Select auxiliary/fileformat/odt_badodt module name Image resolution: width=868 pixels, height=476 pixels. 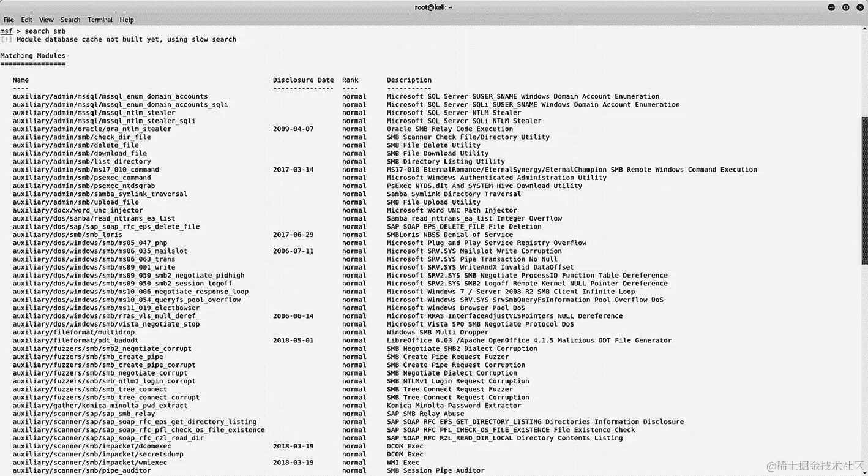click(x=76, y=341)
